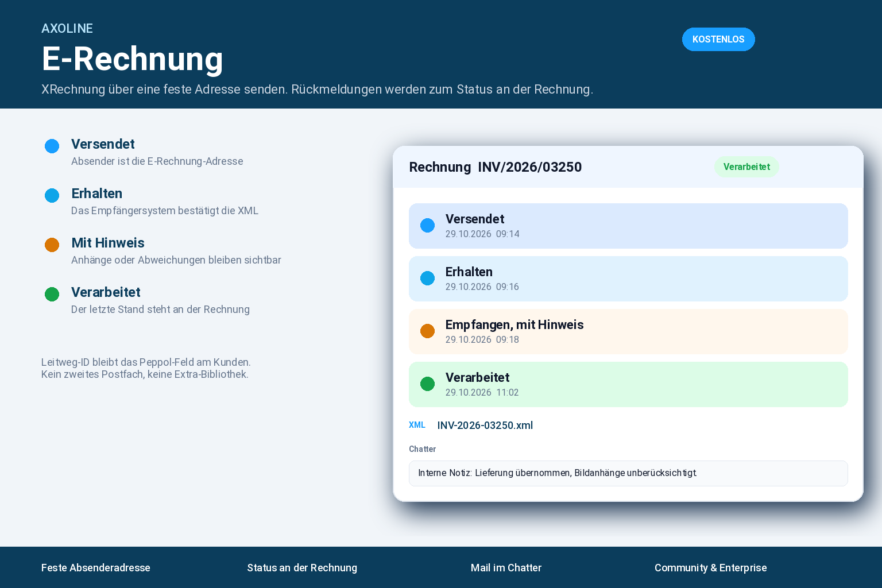Click the text 'Kein zweites Postfach, keine Extra-Bibliothek.'
Screen dimensions: 882x588
pyautogui.click(x=145, y=374)
